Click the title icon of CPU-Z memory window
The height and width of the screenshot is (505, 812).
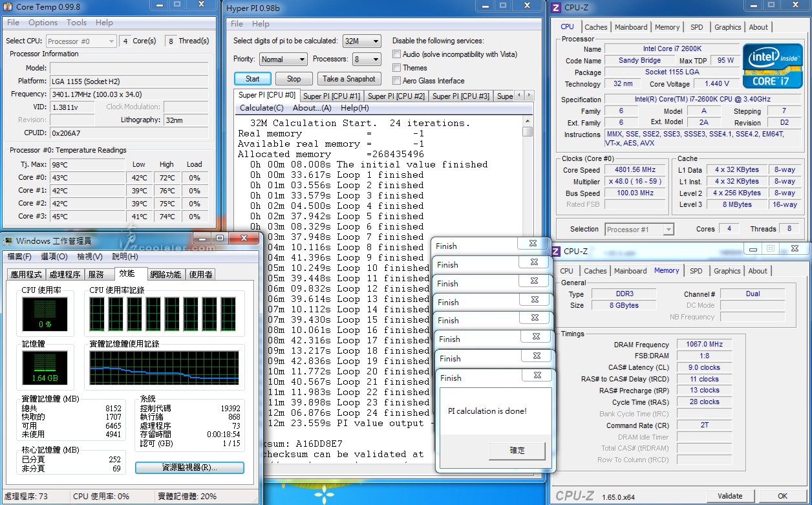pos(557,251)
